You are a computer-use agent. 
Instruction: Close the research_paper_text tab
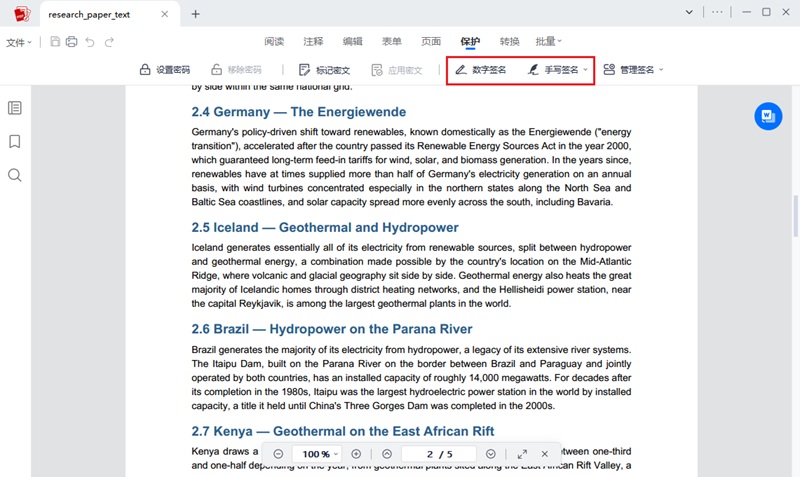pyautogui.click(x=165, y=14)
